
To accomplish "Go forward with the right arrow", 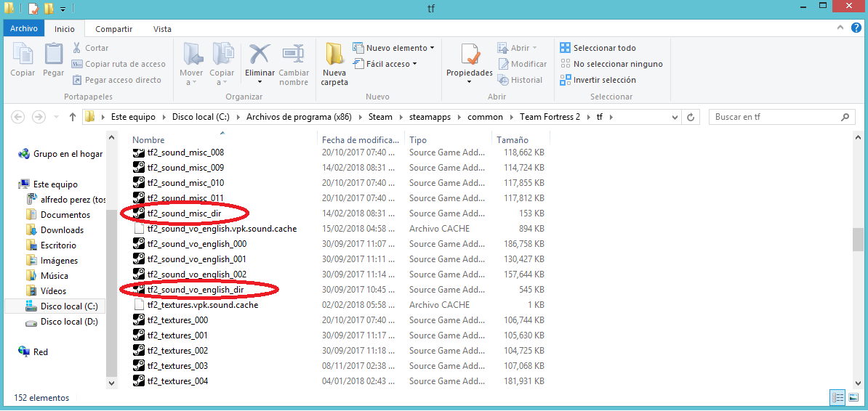I will click(39, 117).
